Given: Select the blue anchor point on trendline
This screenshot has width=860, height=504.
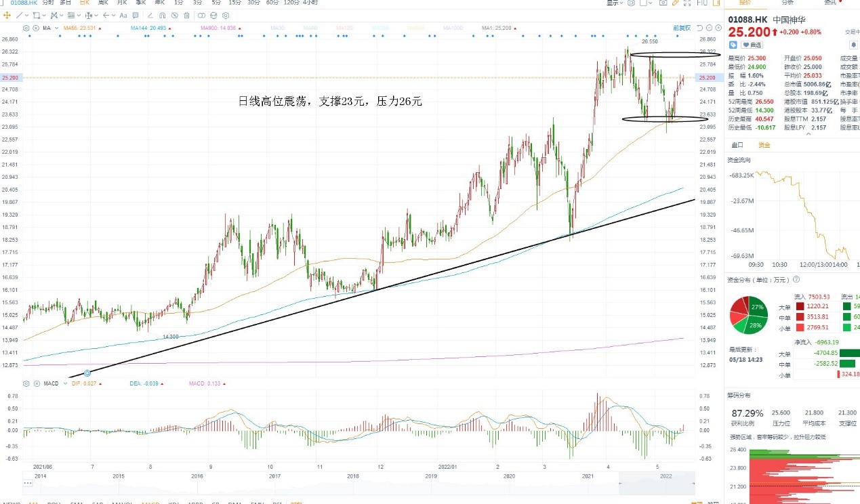Looking at the screenshot, I should (87, 373).
